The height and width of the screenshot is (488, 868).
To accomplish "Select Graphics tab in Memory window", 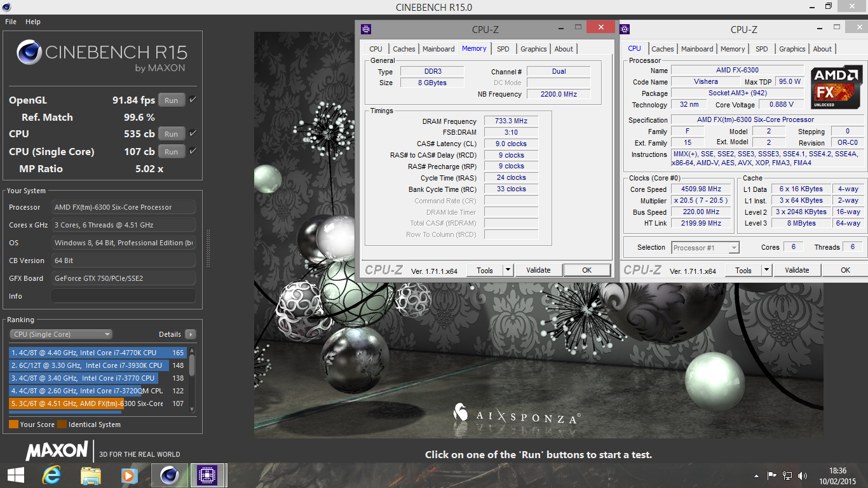I will pos(533,49).
